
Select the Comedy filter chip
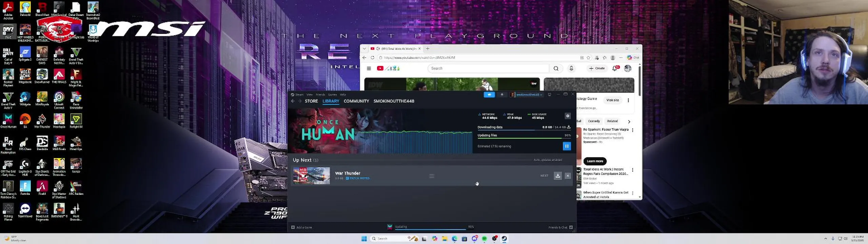click(594, 121)
